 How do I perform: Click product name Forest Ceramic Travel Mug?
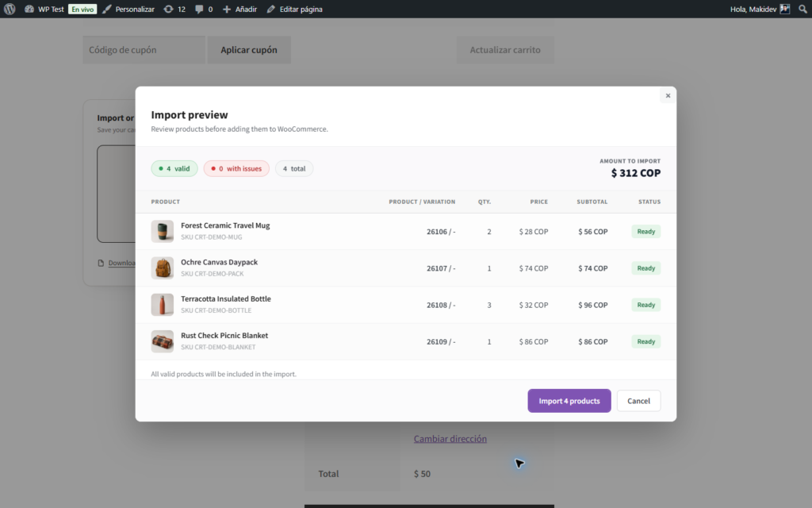pyautogui.click(x=225, y=225)
